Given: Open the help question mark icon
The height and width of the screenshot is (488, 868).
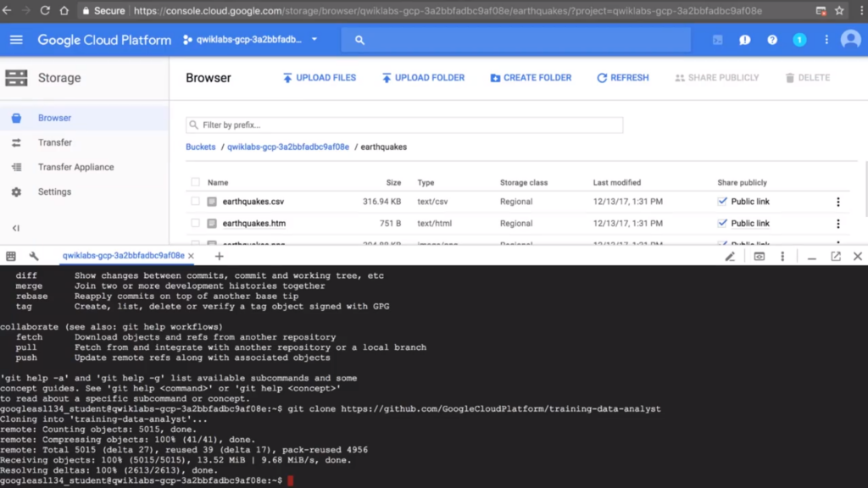Looking at the screenshot, I should pyautogui.click(x=771, y=40).
